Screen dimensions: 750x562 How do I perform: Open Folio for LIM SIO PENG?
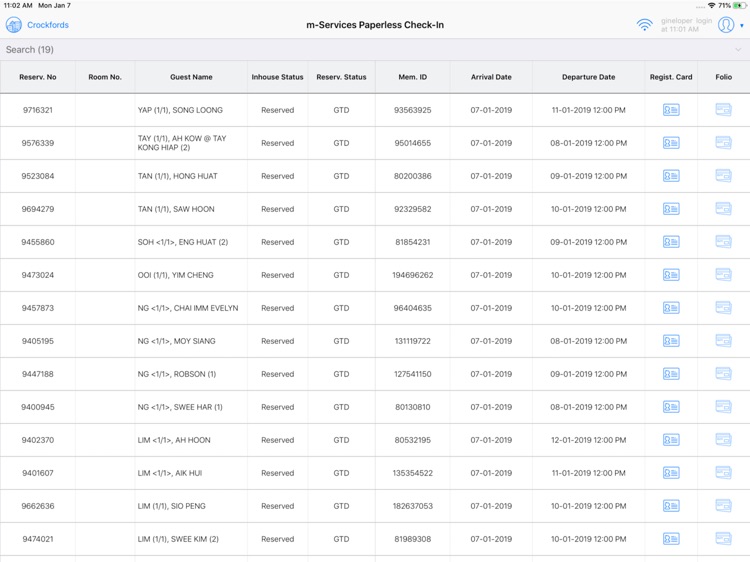click(x=723, y=506)
